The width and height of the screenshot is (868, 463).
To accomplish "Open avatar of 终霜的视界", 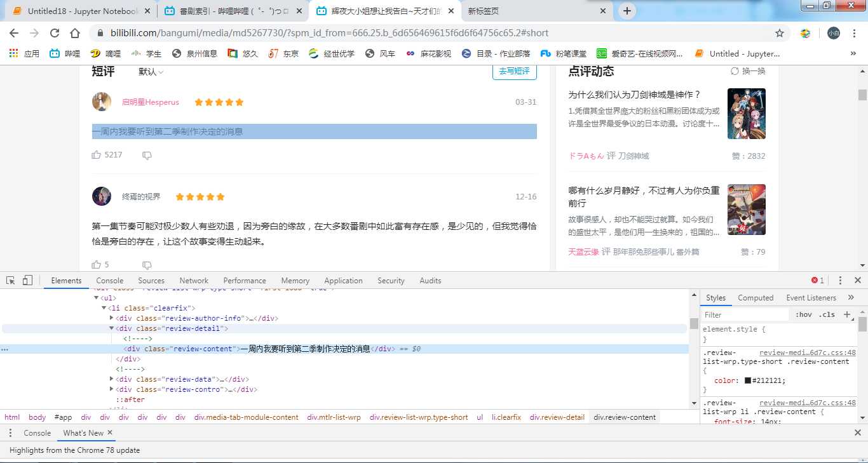I will point(102,196).
